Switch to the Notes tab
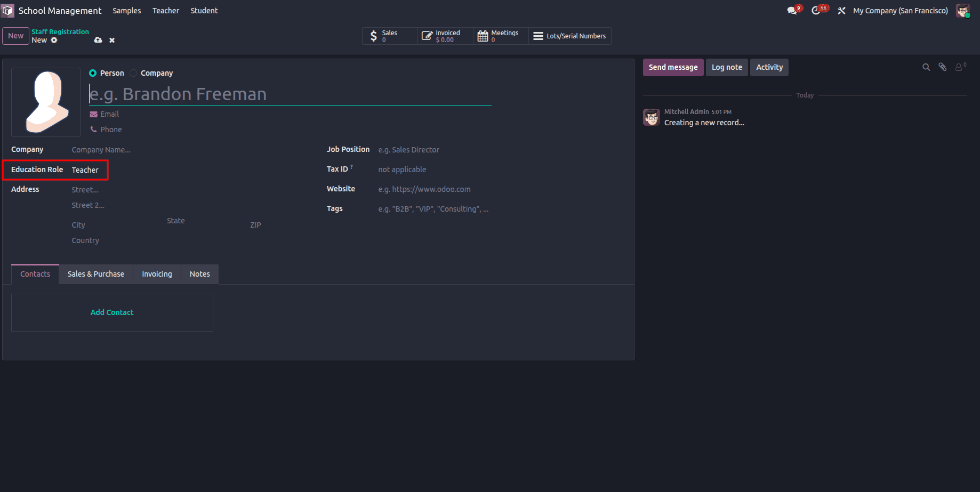The image size is (980, 492). [x=200, y=274]
